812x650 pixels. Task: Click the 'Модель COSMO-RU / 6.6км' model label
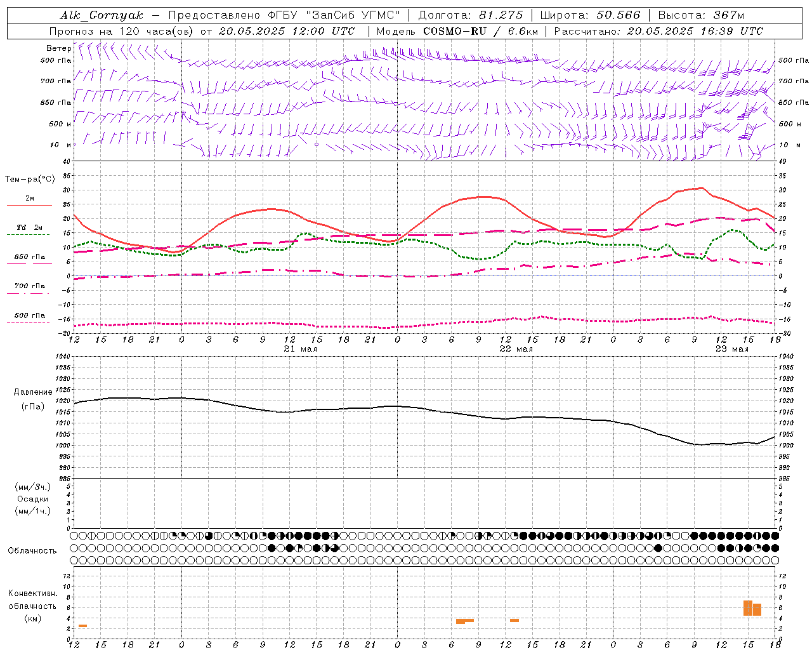(457, 31)
